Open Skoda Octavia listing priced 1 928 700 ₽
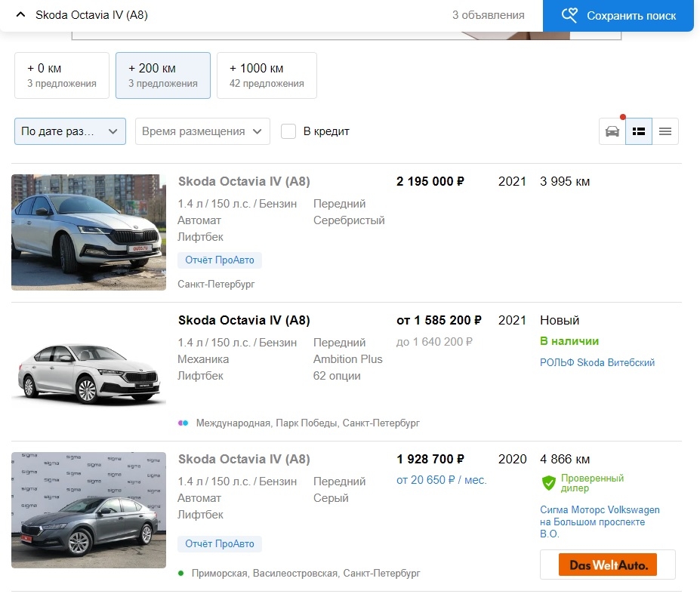 click(x=244, y=459)
